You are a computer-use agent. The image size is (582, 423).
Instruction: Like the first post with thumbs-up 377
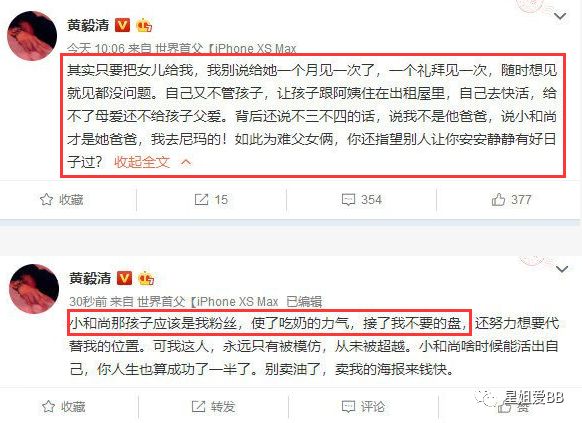[x=498, y=200]
